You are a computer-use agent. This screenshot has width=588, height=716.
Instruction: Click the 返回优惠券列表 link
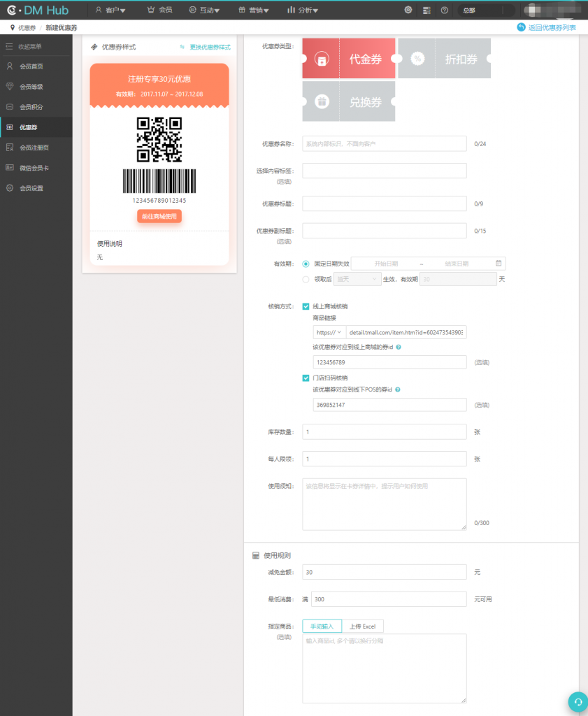547,27
